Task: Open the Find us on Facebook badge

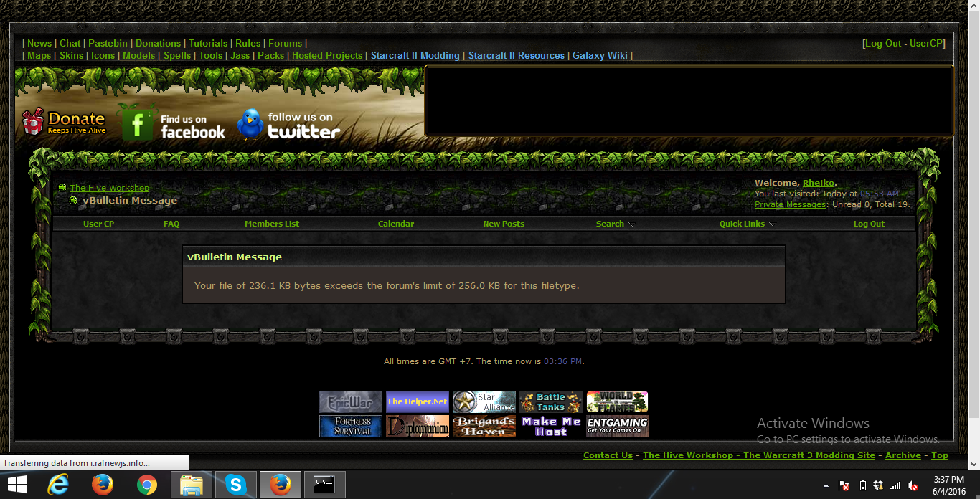Action: pyautogui.click(x=172, y=123)
